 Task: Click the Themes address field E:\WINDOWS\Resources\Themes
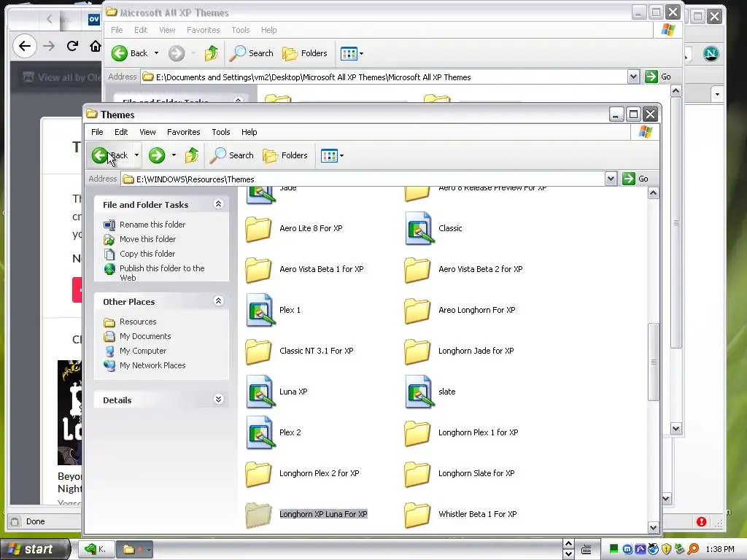[x=363, y=179]
